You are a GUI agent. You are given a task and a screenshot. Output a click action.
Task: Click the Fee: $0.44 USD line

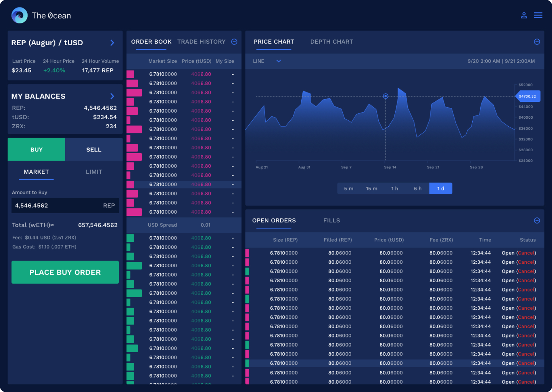pos(44,237)
